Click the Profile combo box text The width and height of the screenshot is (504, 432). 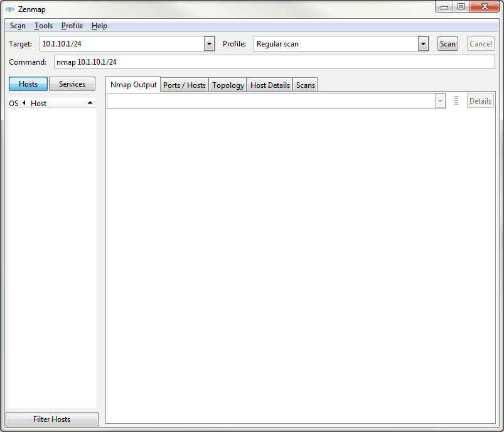[336, 44]
